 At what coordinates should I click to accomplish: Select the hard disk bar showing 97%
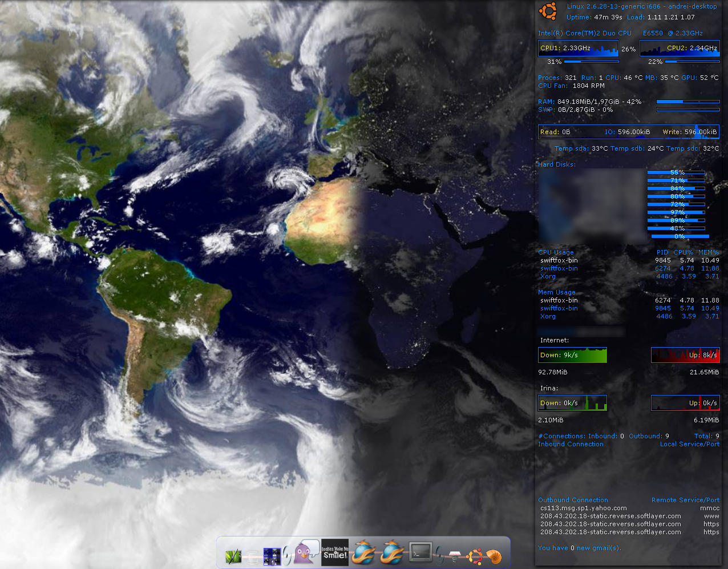pyautogui.click(x=677, y=212)
